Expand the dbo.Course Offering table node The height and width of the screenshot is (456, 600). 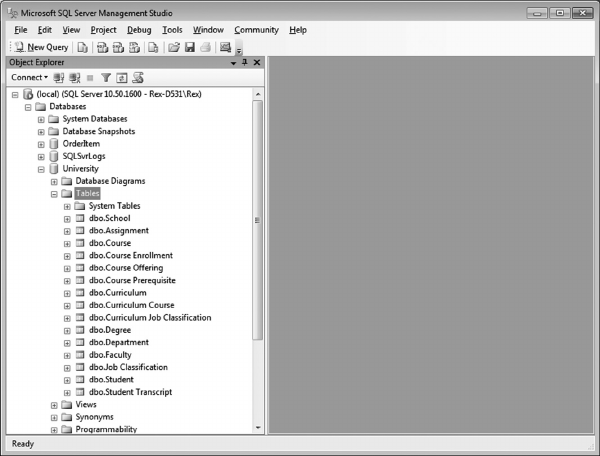point(67,269)
